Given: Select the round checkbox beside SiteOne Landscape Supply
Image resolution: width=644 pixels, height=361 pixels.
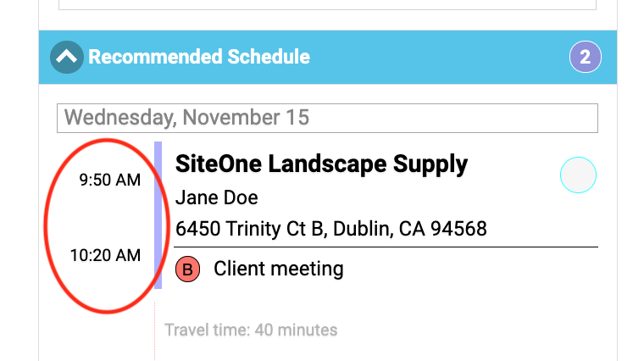Looking at the screenshot, I should pos(578,175).
